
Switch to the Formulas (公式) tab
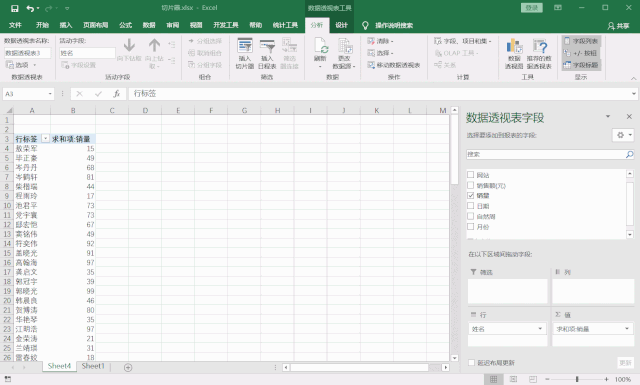coord(125,25)
